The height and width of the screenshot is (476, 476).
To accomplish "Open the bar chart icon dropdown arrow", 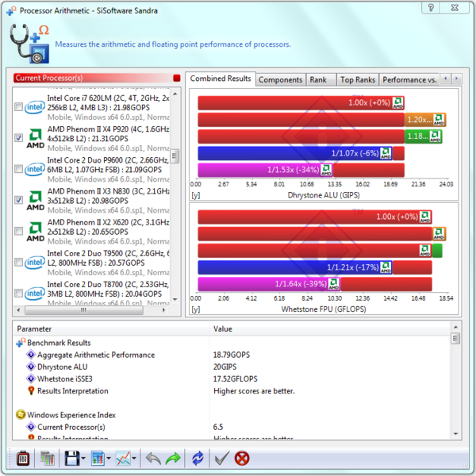I will 109,459.
